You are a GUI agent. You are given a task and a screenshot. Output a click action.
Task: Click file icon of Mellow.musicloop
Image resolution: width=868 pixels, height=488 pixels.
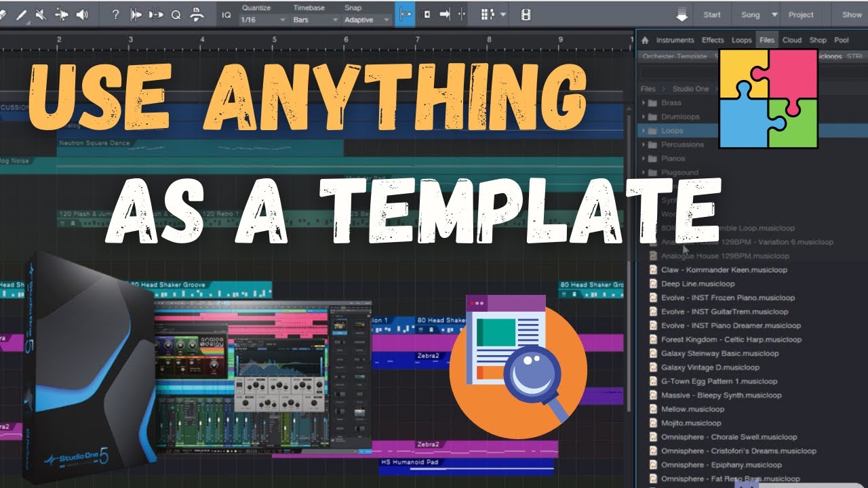coord(654,409)
